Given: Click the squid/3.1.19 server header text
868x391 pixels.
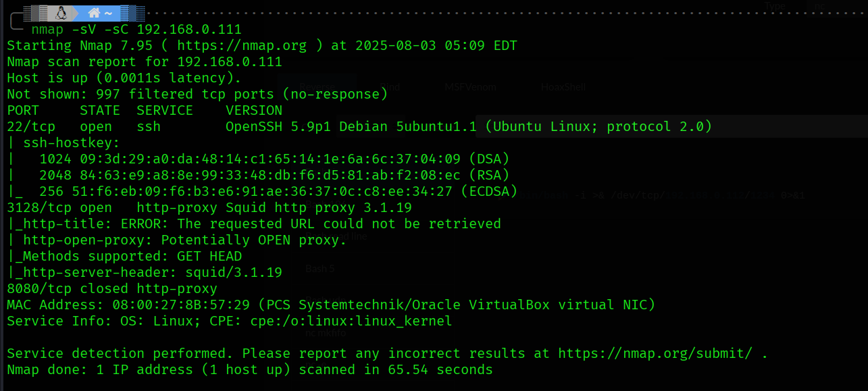Looking at the screenshot, I should click(234, 272).
